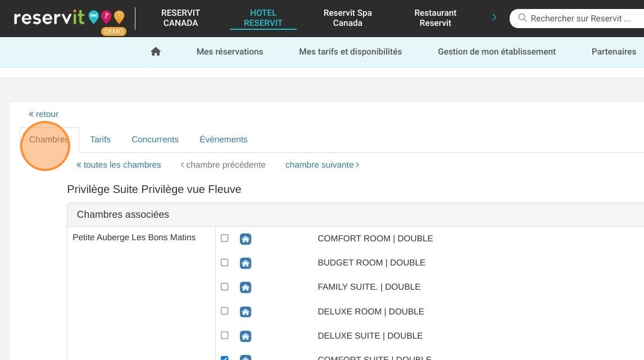Viewport: 644px width, 360px height.
Task: Switch to Restaurant Reservit
Action: click(436, 18)
